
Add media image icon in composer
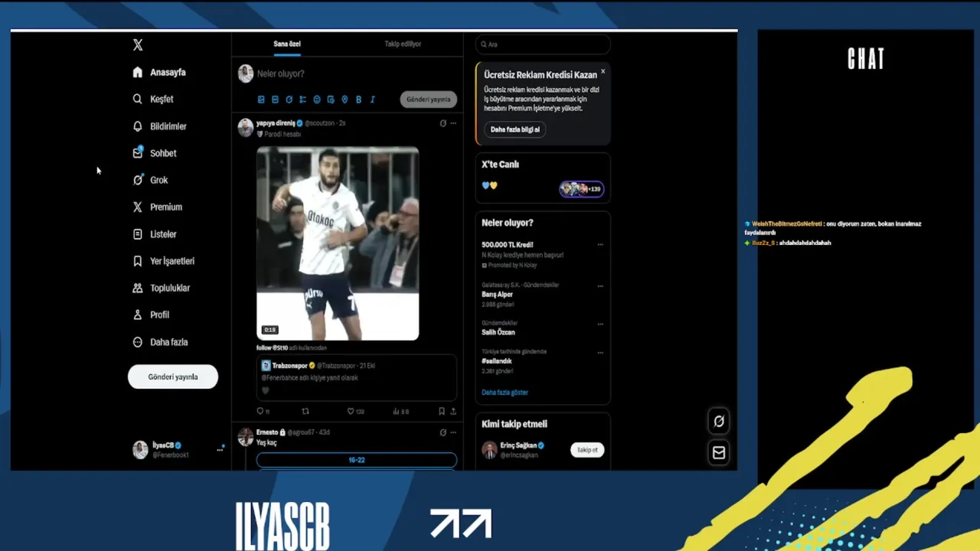[x=261, y=99]
